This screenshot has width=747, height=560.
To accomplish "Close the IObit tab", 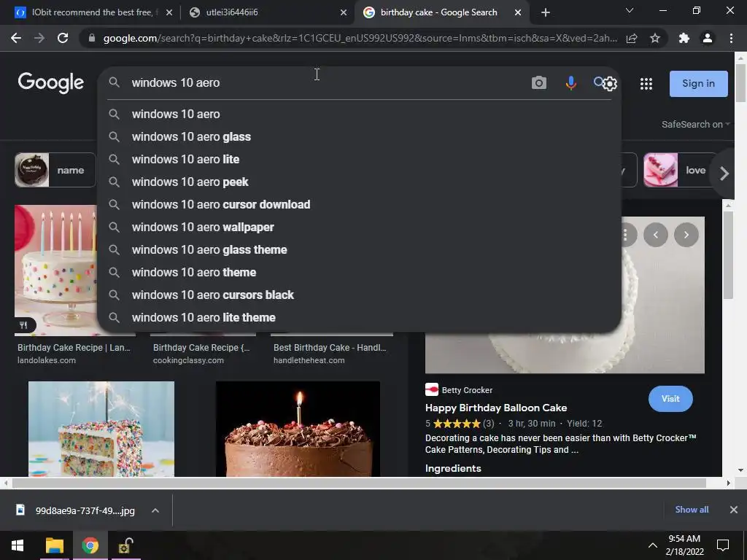I will (x=169, y=12).
